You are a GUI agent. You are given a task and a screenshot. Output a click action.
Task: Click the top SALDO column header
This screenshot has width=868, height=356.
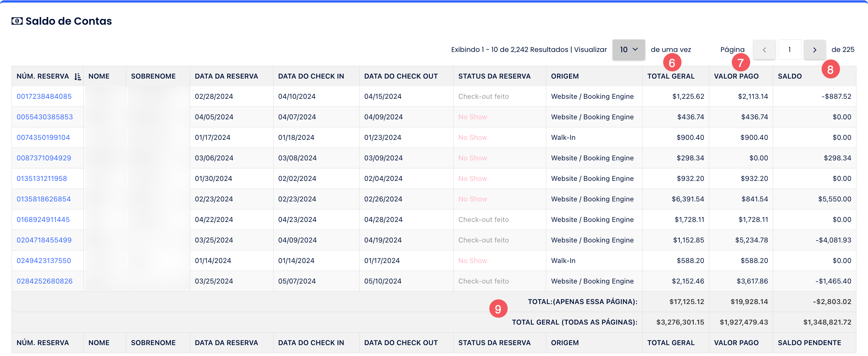coord(789,76)
